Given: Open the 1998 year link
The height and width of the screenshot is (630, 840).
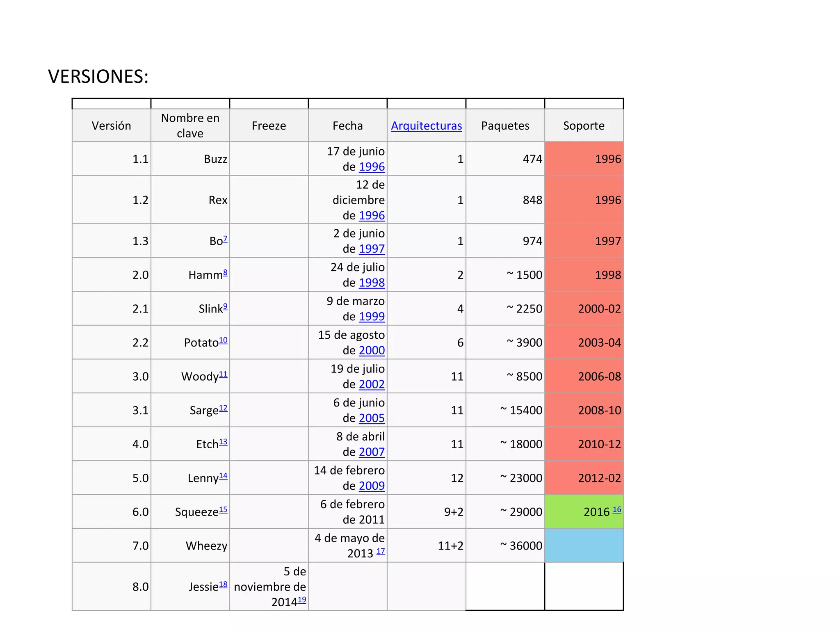Looking at the screenshot, I should (372, 283).
